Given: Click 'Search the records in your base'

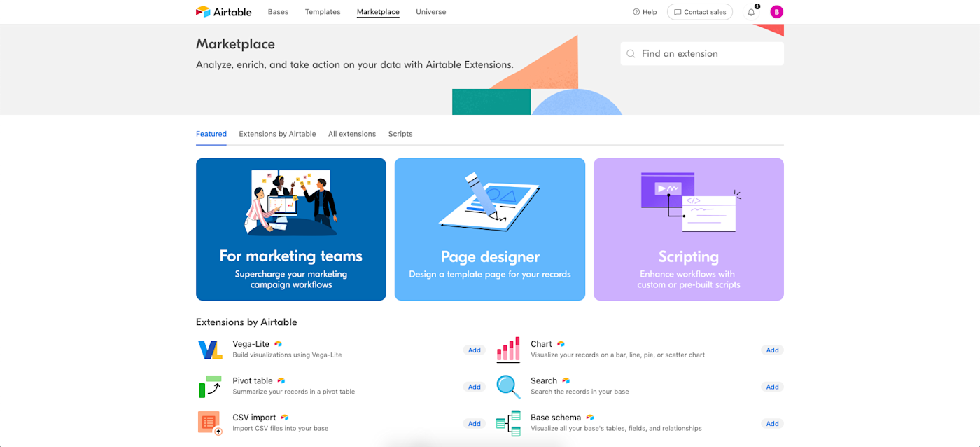Looking at the screenshot, I should 580,392.
